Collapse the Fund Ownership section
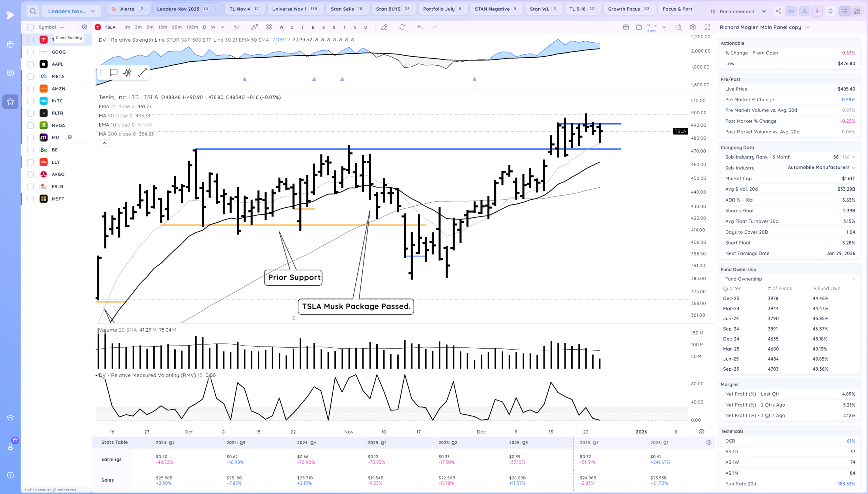This screenshot has height=494, width=868. click(853, 279)
